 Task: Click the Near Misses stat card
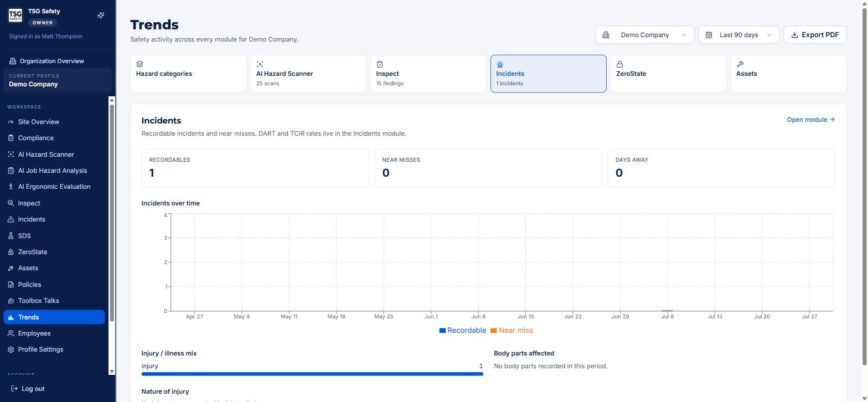tap(488, 168)
